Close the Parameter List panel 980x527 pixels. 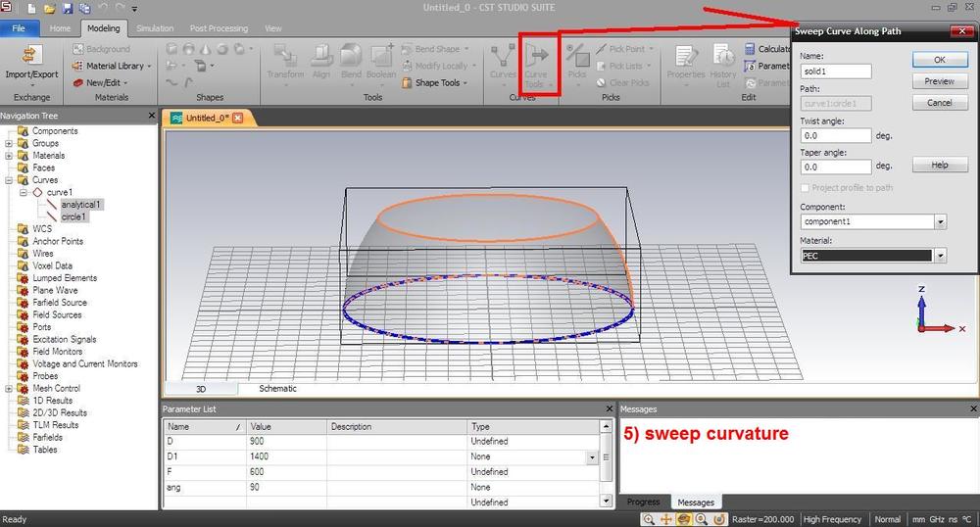click(x=610, y=408)
